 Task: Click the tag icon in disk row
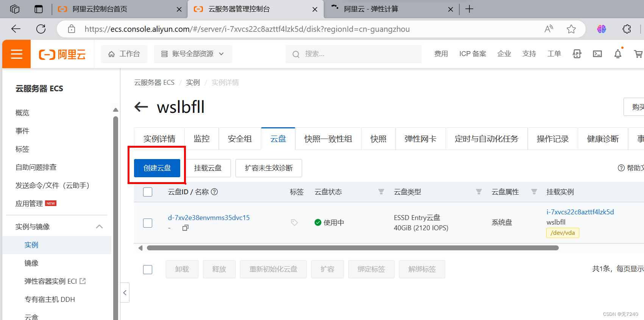click(294, 222)
